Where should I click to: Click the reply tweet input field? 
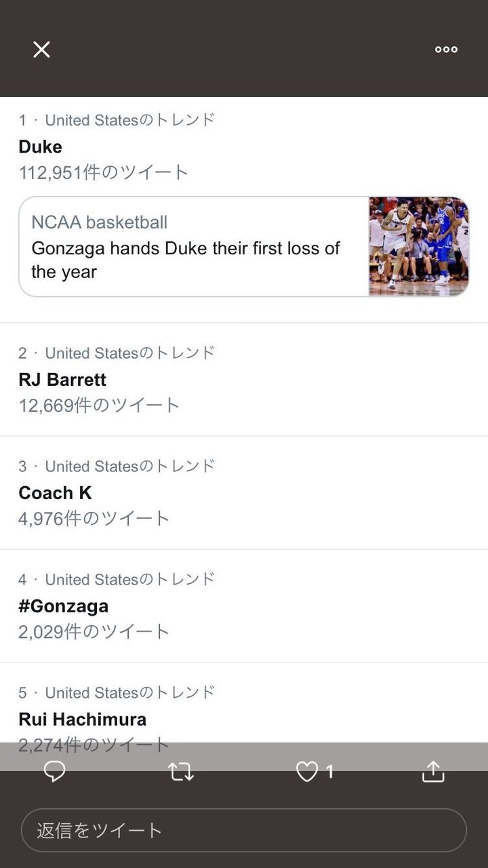(x=244, y=830)
